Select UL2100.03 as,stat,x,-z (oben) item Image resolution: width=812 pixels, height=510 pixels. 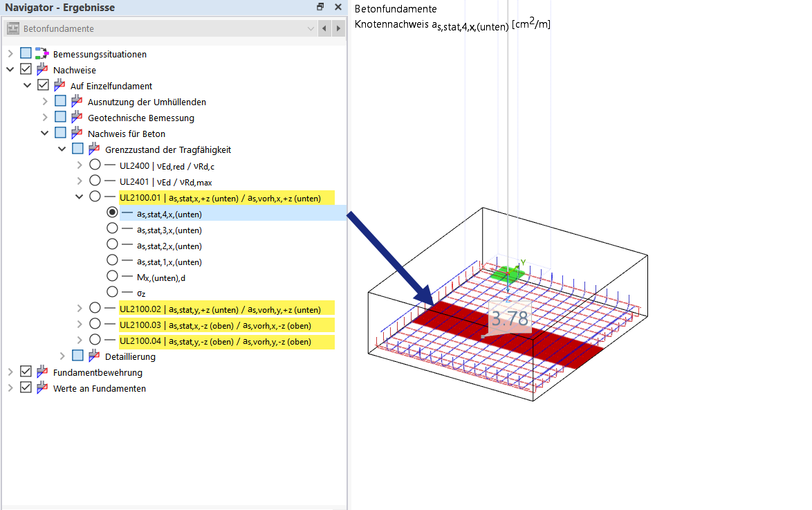pyautogui.click(x=227, y=325)
